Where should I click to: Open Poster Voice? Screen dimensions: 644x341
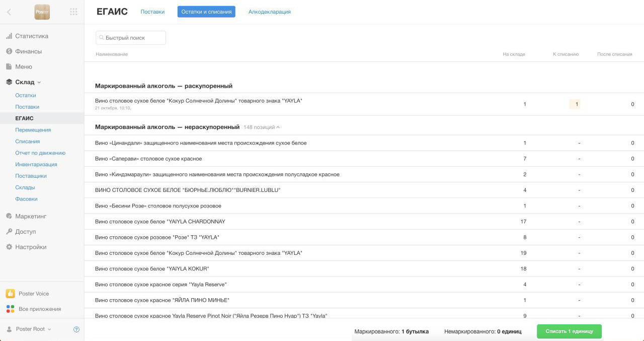tap(34, 294)
